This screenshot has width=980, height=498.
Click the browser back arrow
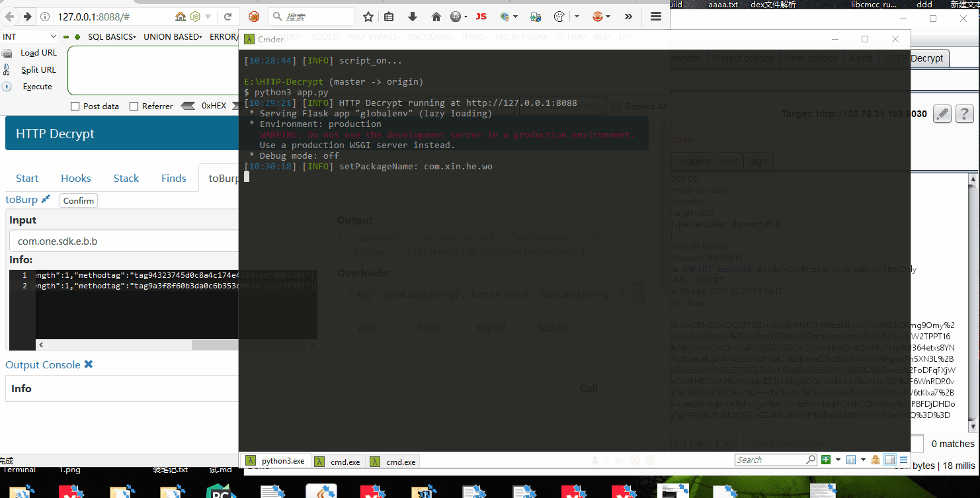coord(9,17)
